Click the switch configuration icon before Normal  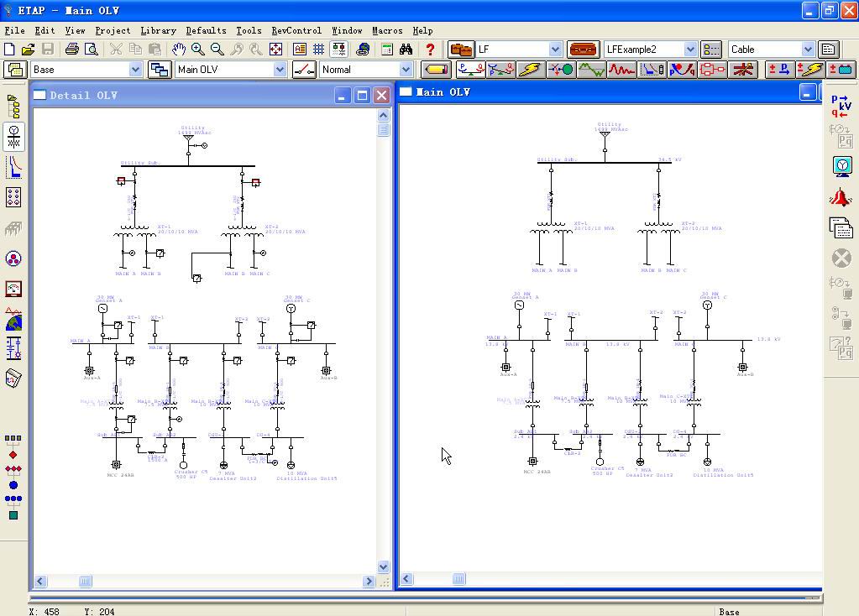coord(303,70)
